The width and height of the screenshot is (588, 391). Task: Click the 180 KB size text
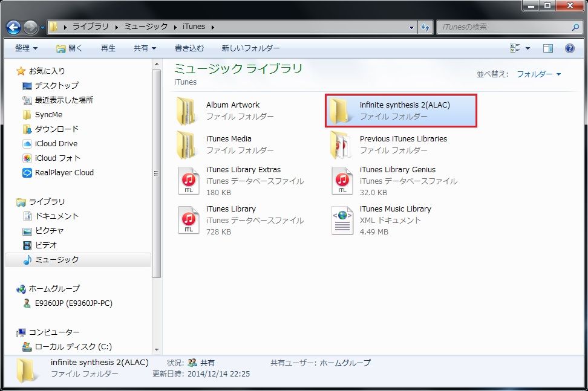218,193
